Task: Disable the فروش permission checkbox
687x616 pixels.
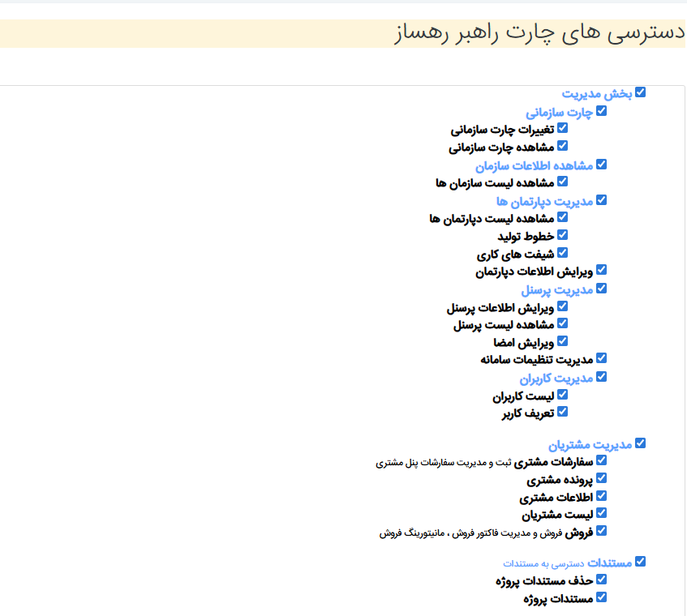Action: pyautogui.click(x=601, y=532)
